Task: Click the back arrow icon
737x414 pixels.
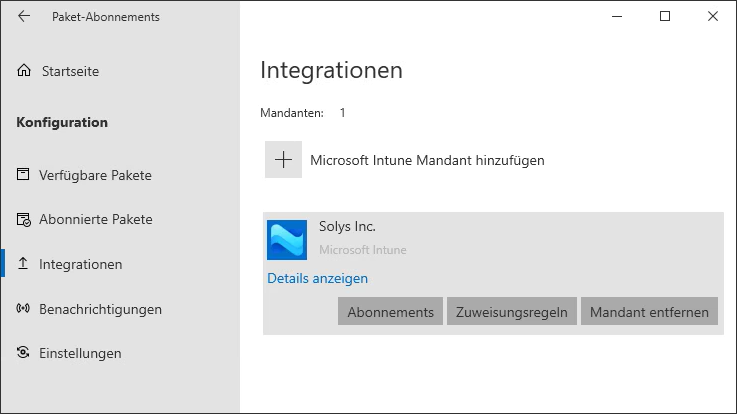Action: [x=24, y=17]
